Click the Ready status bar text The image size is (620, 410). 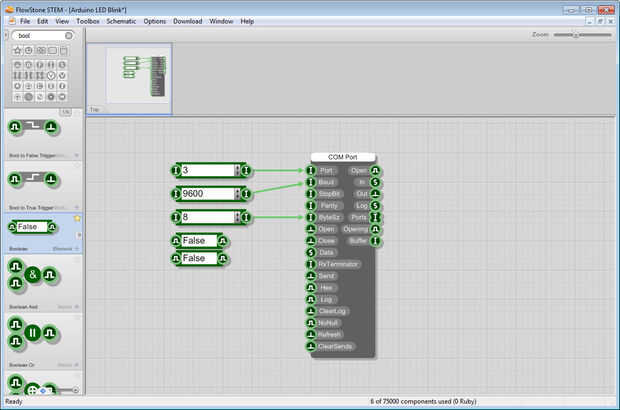point(14,401)
